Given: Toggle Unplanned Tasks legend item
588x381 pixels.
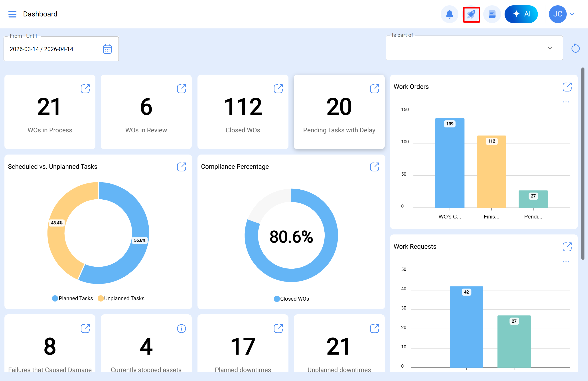Looking at the screenshot, I should click(x=121, y=298).
